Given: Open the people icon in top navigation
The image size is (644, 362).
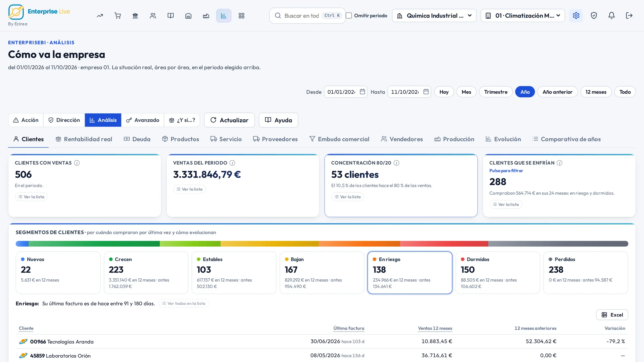Looking at the screenshot, I should tap(153, 16).
